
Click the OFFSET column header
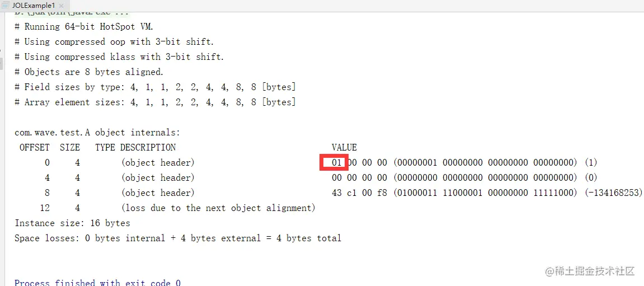[x=35, y=148]
